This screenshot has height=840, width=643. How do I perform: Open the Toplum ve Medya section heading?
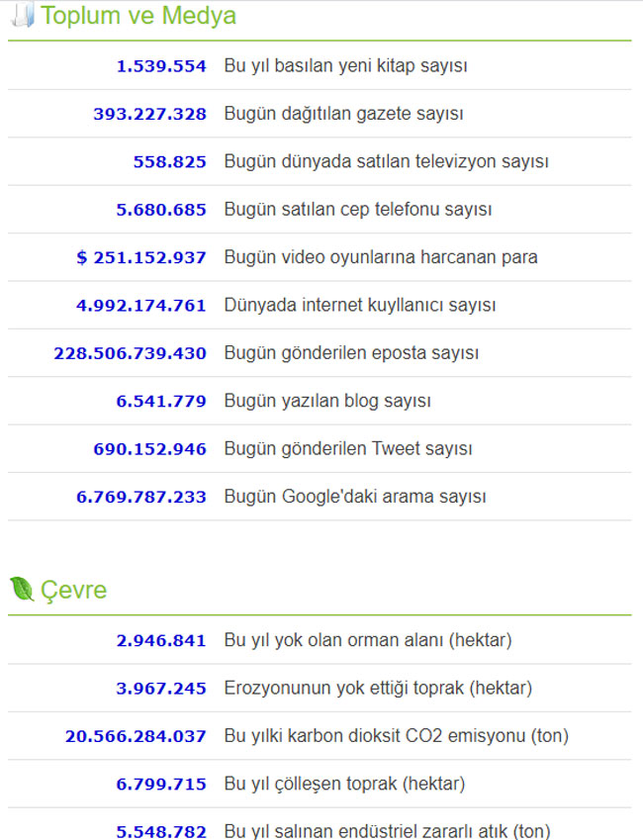coord(138,16)
